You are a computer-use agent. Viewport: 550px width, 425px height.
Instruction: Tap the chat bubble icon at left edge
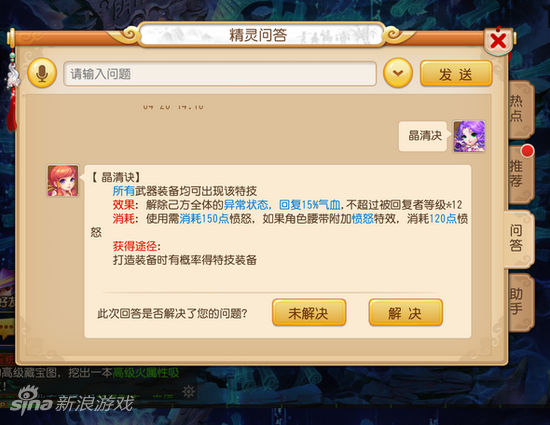[7, 329]
